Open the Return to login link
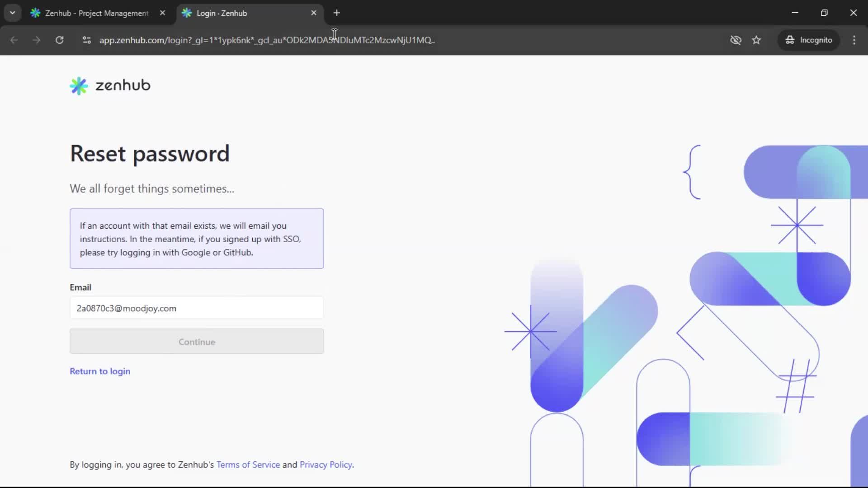This screenshot has height=488, width=868. point(100,371)
